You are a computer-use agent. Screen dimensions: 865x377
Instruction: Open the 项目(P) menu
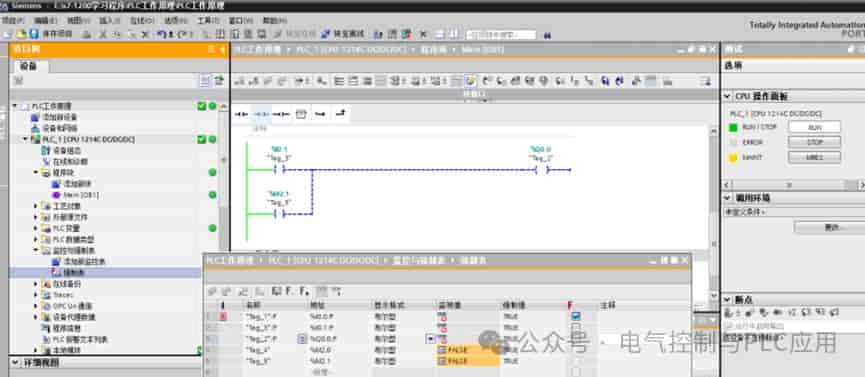tap(13, 20)
